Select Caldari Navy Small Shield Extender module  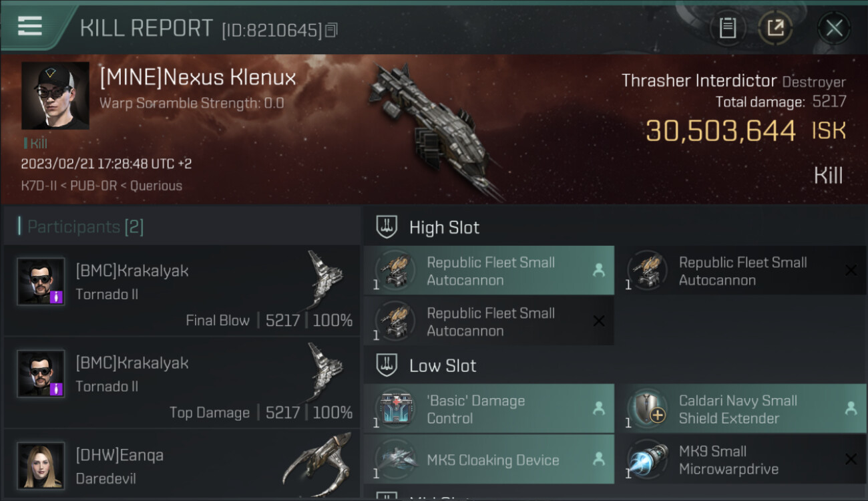tap(740, 409)
